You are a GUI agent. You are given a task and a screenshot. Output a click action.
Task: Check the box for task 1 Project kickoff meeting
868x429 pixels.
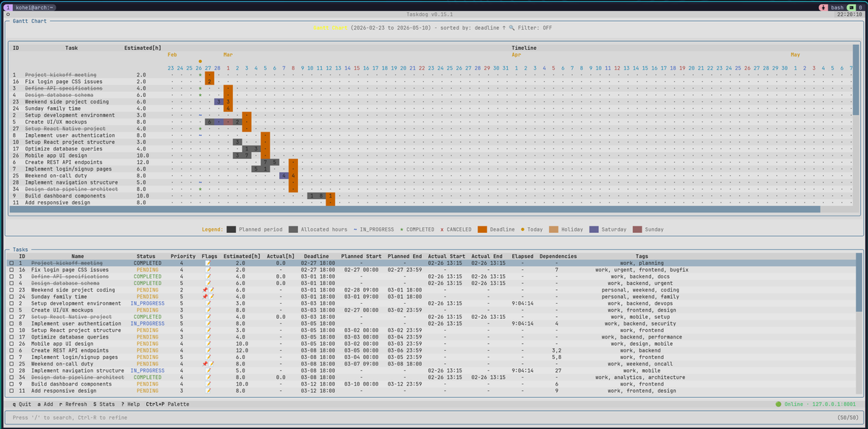(x=12, y=263)
